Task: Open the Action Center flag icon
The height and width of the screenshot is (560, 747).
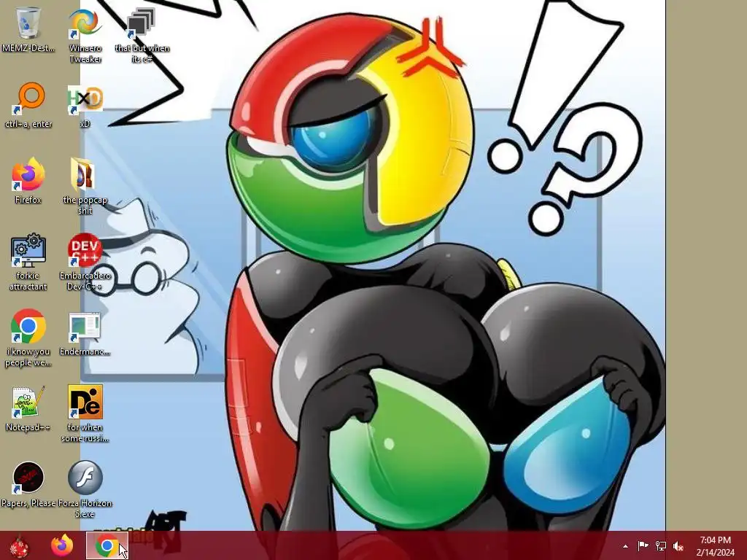Action: pos(643,545)
